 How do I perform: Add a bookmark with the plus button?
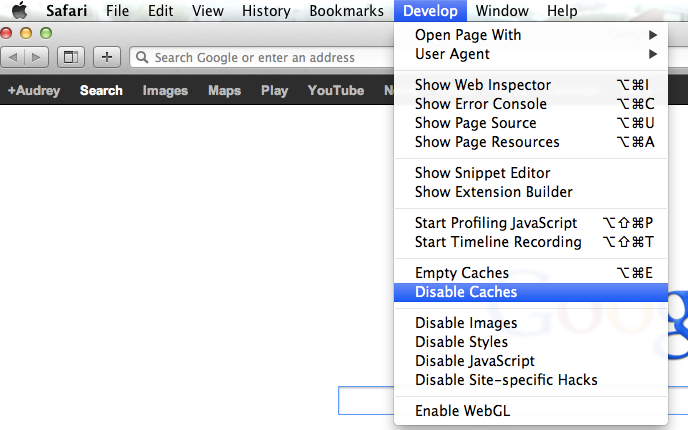[107, 57]
